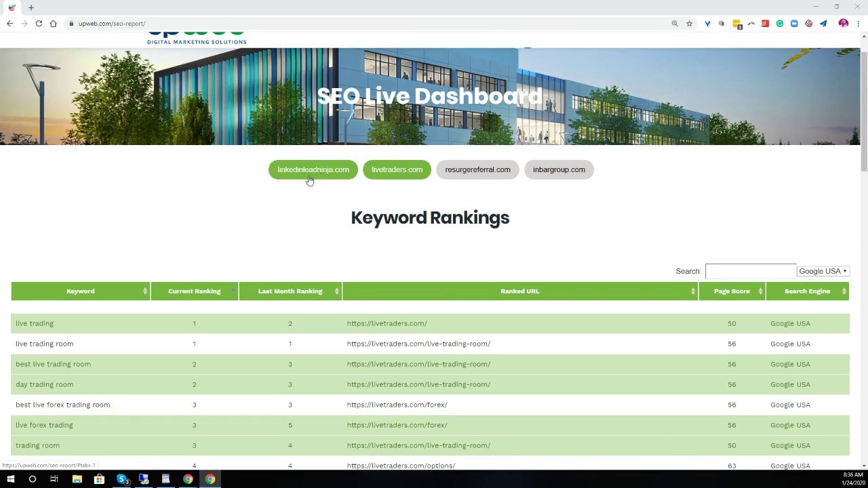Viewport: 868px width, 488px height.
Task: Open Microsoft Store from the taskbar
Action: (x=99, y=479)
